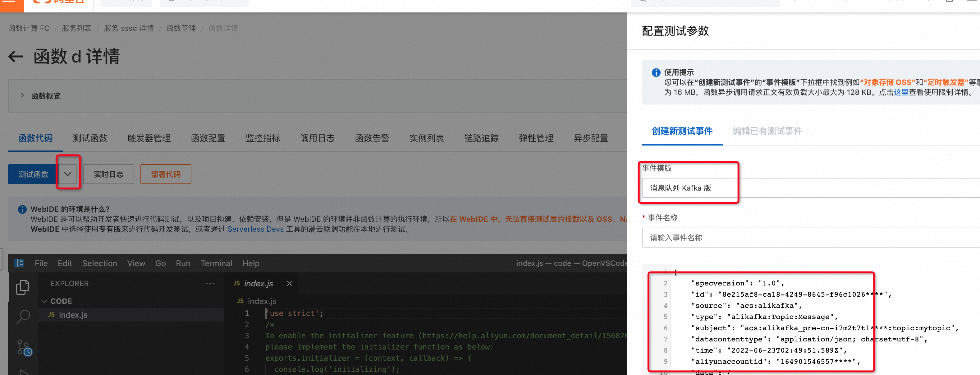This screenshot has width=980, height=375.
Task: Select the 创建新测试事件 tab
Action: pyautogui.click(x=682, y=131)
